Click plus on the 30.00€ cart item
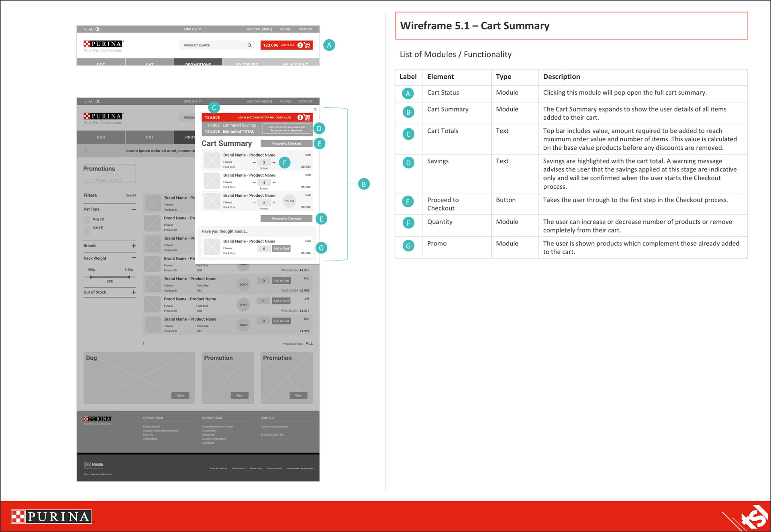Viewport: 771px width, 532px height. pos(274,163)
